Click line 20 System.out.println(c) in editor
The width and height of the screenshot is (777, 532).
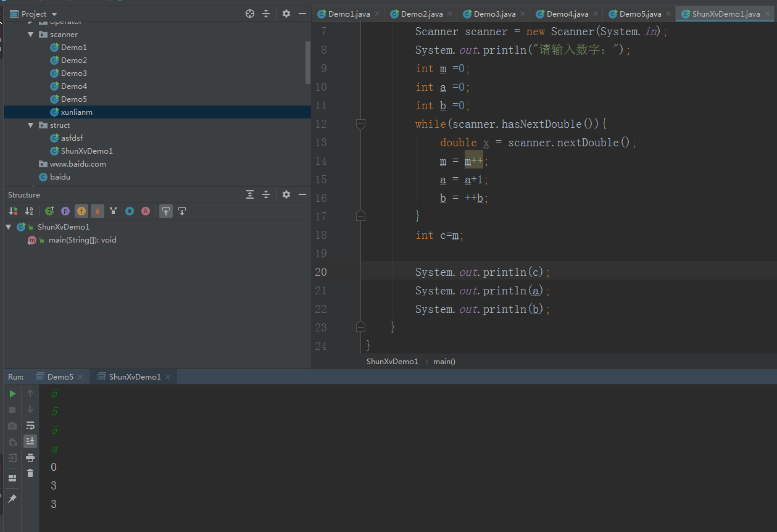(483, 272)
